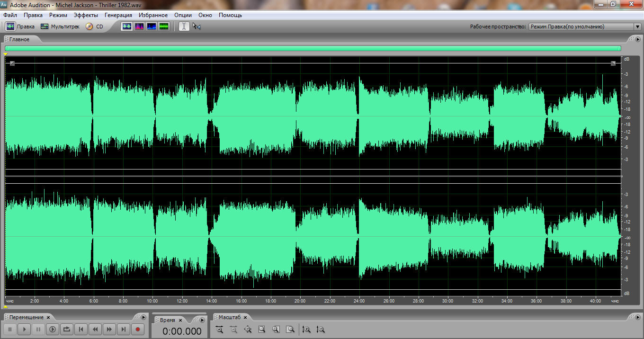644x339 pixels.
Task: Close the Перемещение panel tab
Action: click(x=48, y=317)
